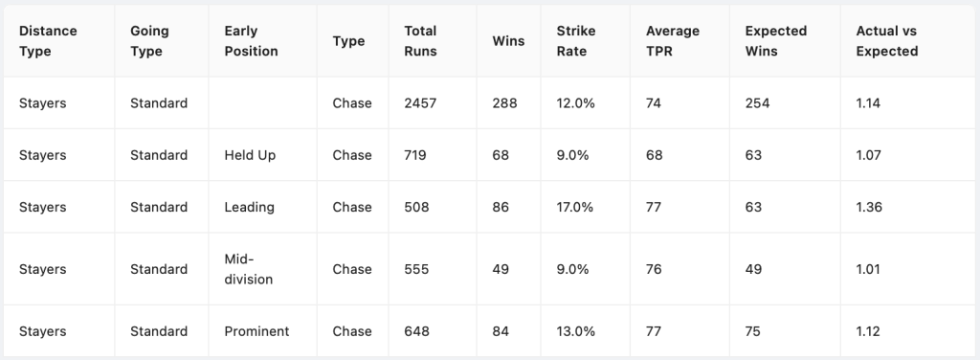Select the Expected Wins column header
980x360 pixels.
pos(775,41)
